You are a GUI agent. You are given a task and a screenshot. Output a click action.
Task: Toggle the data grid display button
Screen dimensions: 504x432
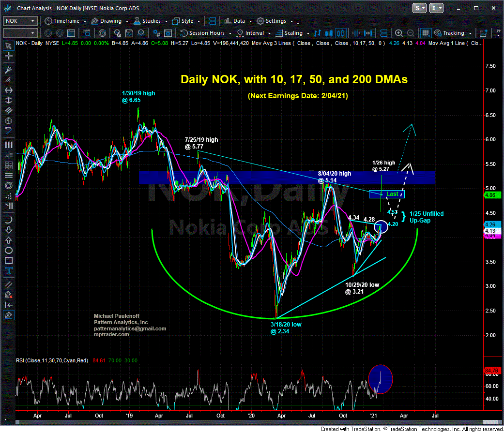[426, 33]
